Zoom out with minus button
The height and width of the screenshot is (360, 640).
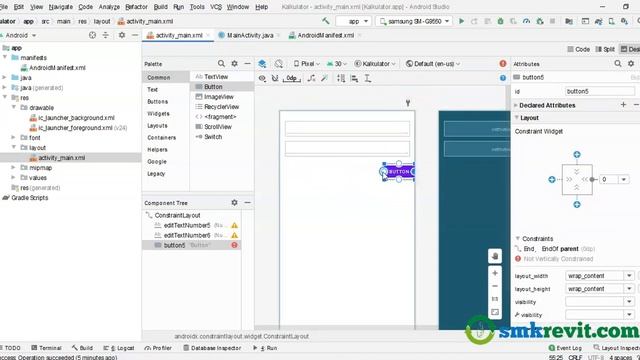tap(495, 286)
